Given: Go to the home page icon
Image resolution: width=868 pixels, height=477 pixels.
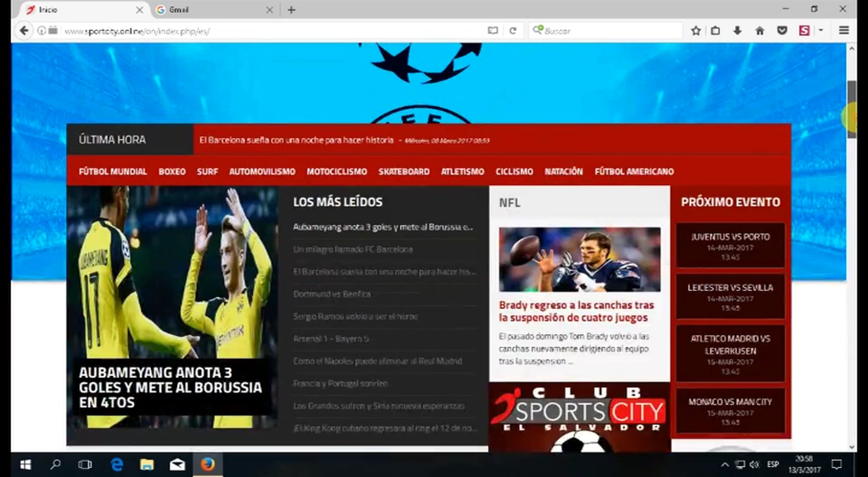Looking at the screenshot, I should (x=760, y=31).
